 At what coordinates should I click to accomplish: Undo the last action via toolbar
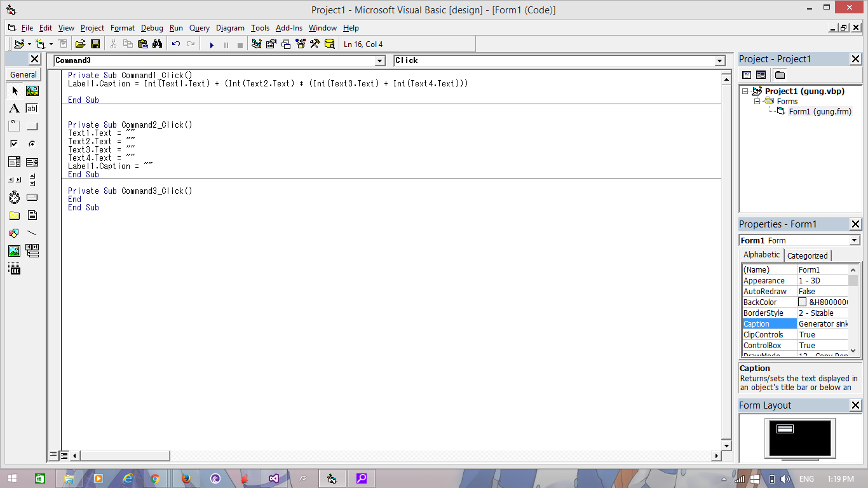176,44
